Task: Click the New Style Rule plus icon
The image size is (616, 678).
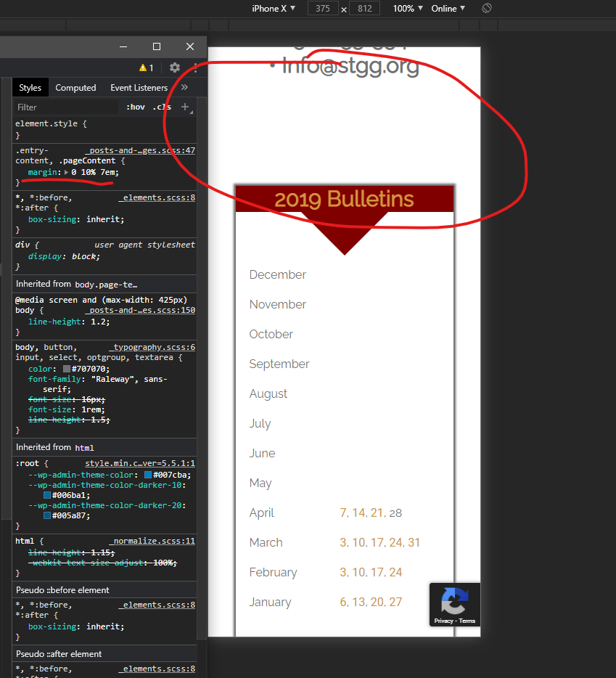Action: [184, 107]
